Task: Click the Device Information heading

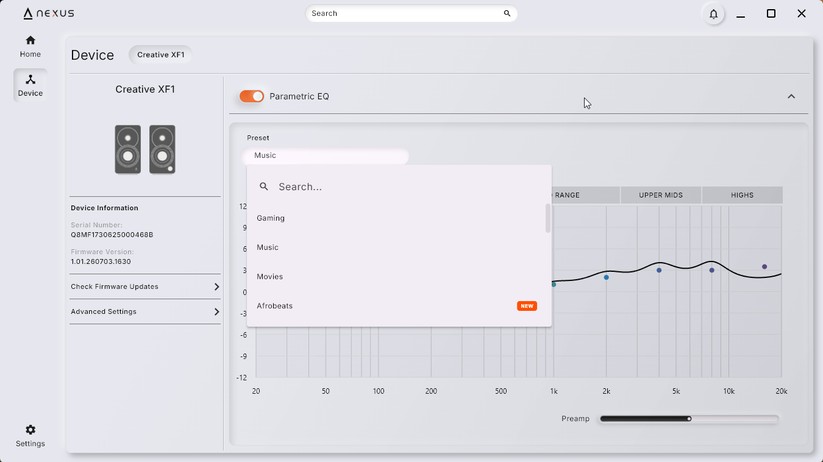Action: pos(104,208)
